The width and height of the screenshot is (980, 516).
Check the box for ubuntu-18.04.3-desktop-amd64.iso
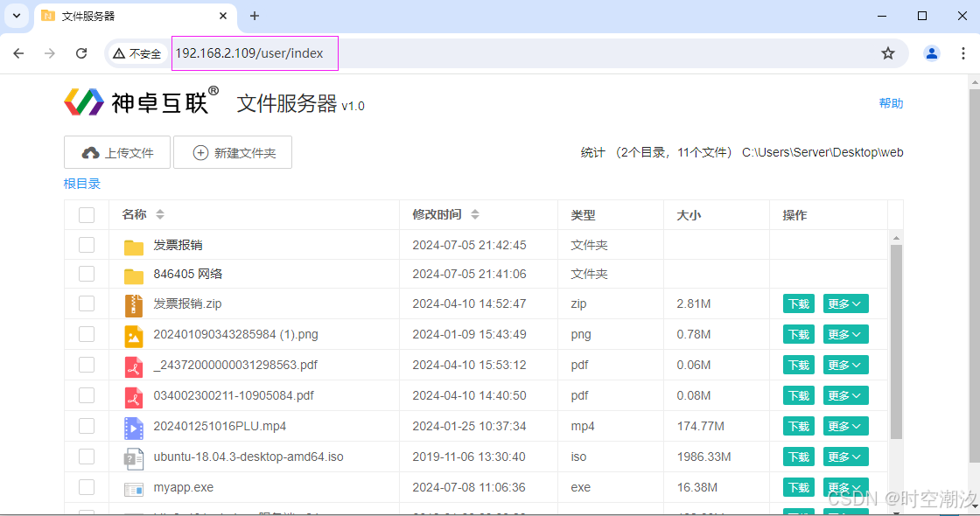click(x=87, y=457)
